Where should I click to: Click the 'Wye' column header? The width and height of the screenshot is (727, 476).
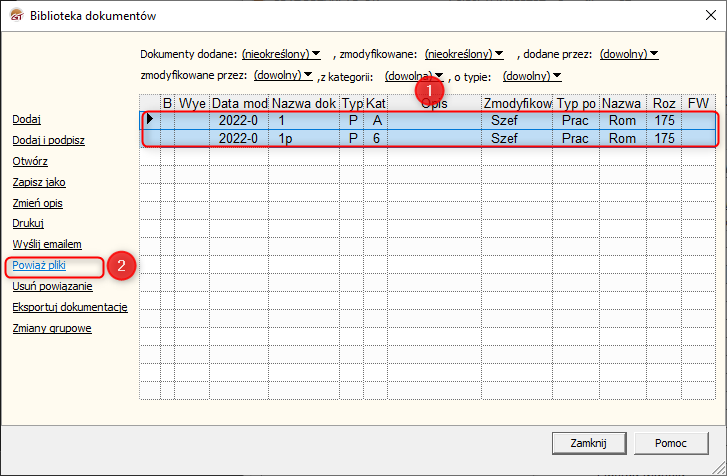pyautogui.click(x=192, y=103)
